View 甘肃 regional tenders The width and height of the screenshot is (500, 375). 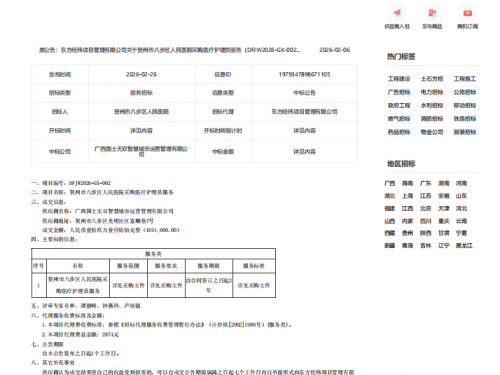pos(444,233)
